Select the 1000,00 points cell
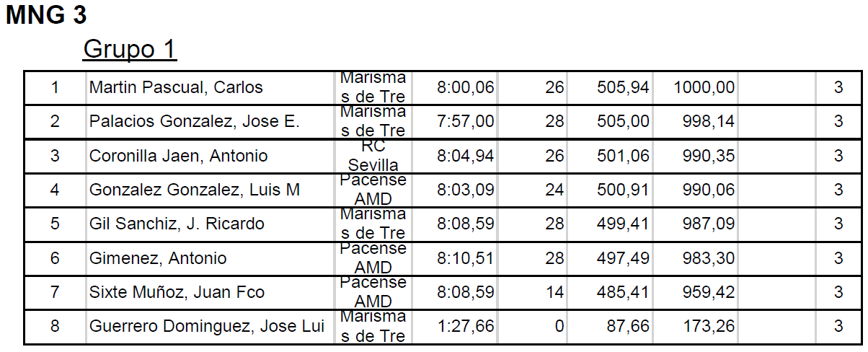 pos(704,88)
